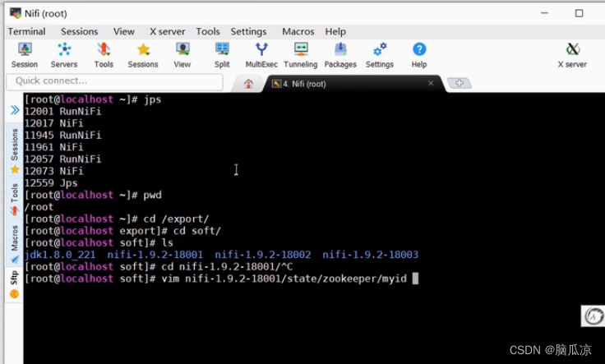Click the cd /export/ command line

pos(117,219)
